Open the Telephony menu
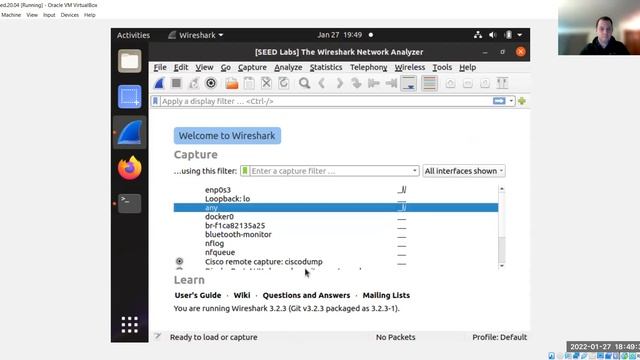Viewport: 640px width, 360px height. point(369,67)
